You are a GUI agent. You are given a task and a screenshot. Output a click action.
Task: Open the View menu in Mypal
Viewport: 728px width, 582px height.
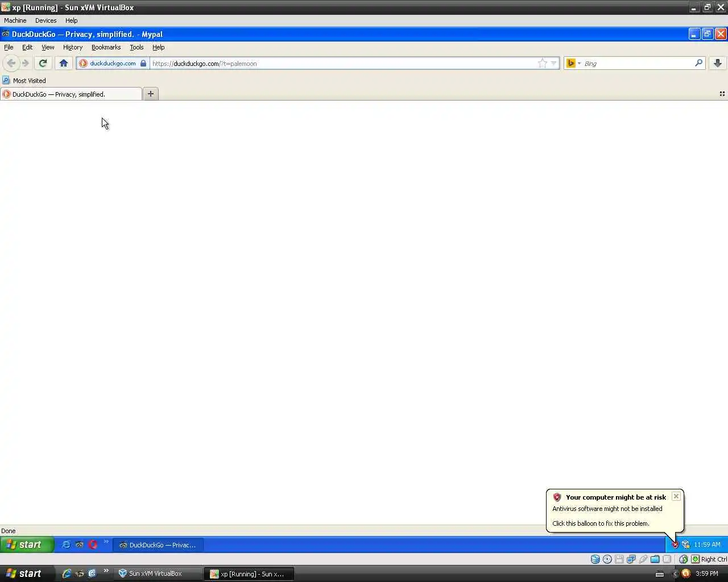point(48,47)
